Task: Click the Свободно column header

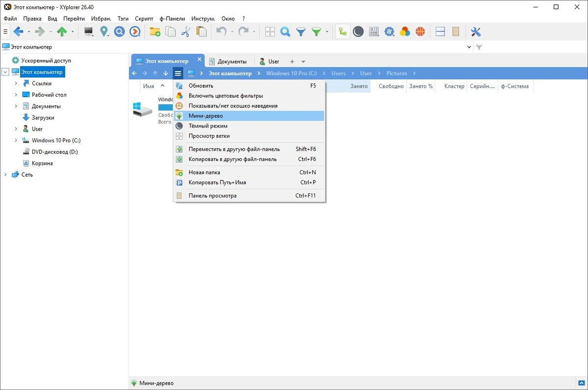Action: 391,86
